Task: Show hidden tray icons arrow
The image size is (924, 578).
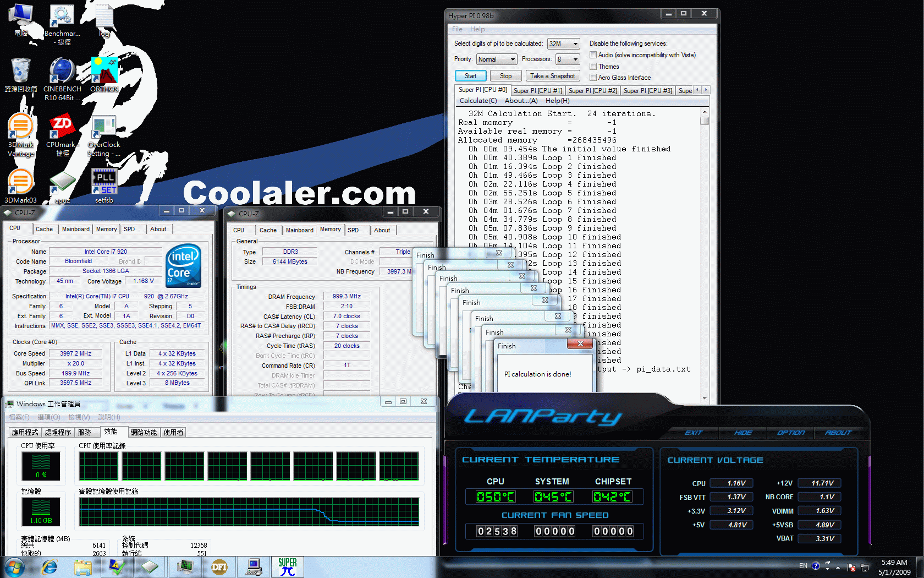Action: (x=838, y=567)
